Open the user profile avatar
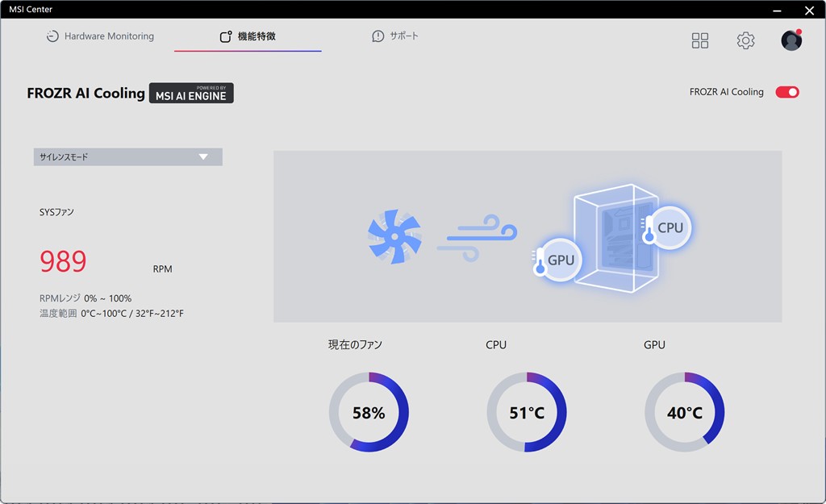This screenshot has height=504, width=826. [791, 40]
